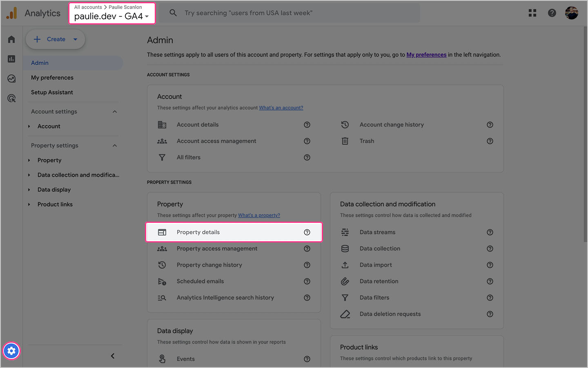Select the Reports icon in the left sidebar

click(x=11, y=59)
